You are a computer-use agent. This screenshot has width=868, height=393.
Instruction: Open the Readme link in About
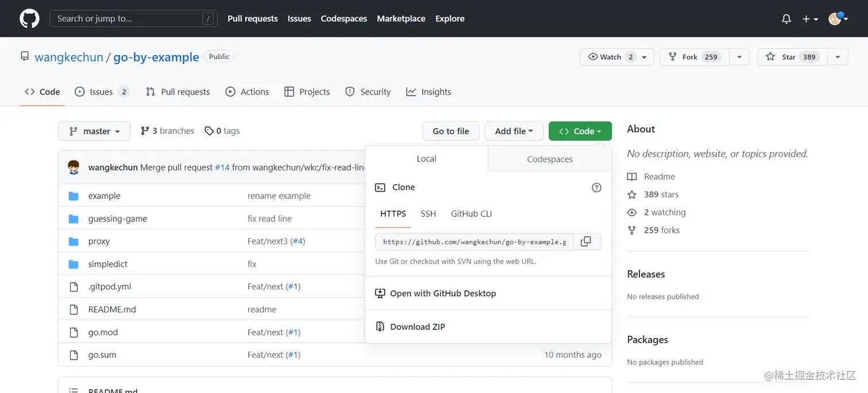pos(651,177)
